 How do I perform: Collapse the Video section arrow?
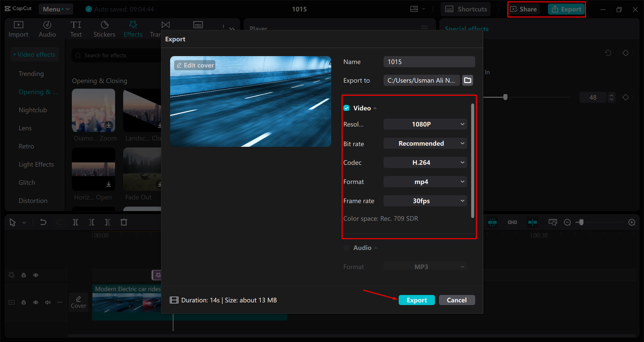click(x=375, y=108)
